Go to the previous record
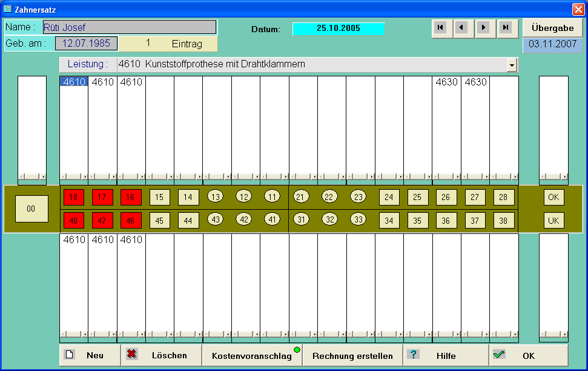Viewport: 588px width, 371px height. point(462,28)
